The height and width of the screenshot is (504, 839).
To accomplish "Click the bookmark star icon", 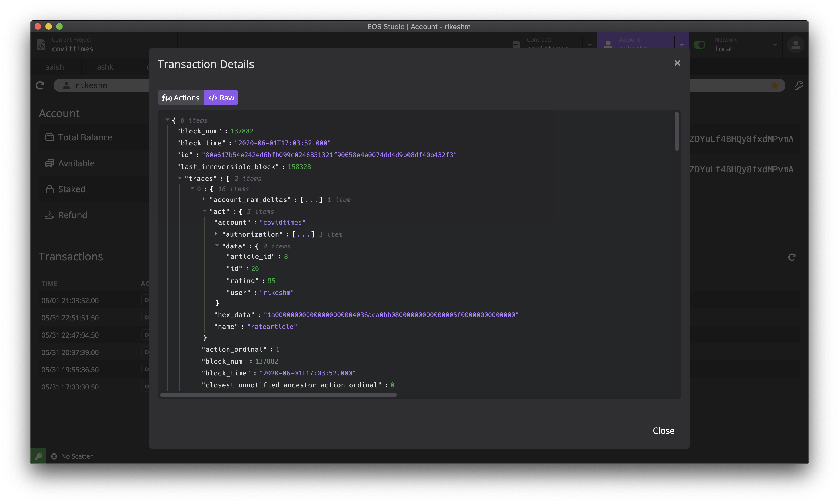I will (774, 85).
